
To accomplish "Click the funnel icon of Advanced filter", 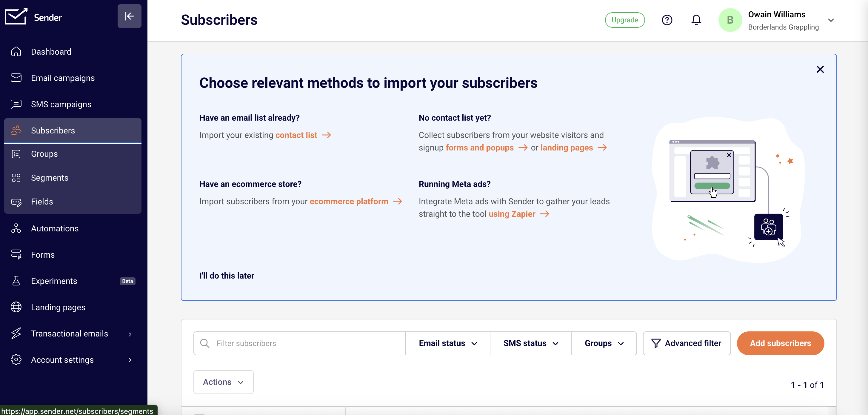I will coord(656,343).
